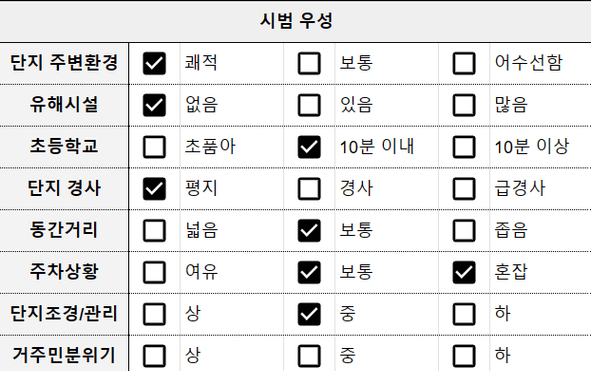Check 중 for 거주민분위기
The image size is (591, 371).
(309, 356)
